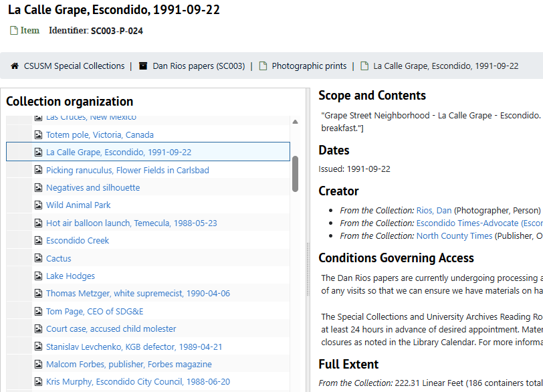Open Picking ranuculus, Flower Fields in Carlsbad
The height and width of the screenshot is (392, 543).
(x=128, y=171)
